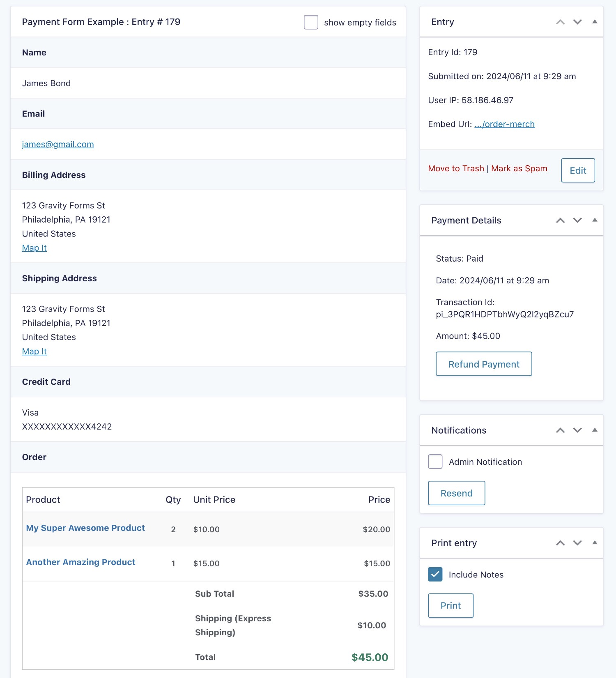Click Map It under Shipping Address
This screenshot has height=678, width=616.
tap(34, 351)
